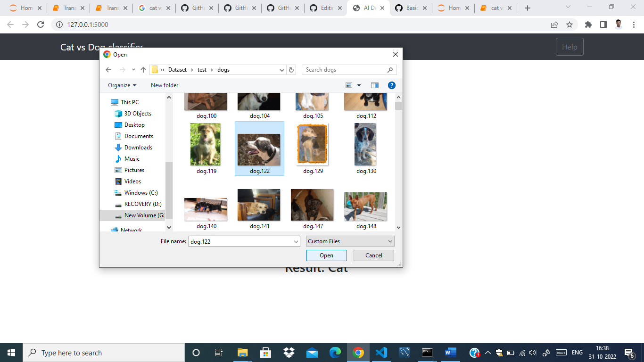Open the preview pane icon
644x362 pixels.
375,85
